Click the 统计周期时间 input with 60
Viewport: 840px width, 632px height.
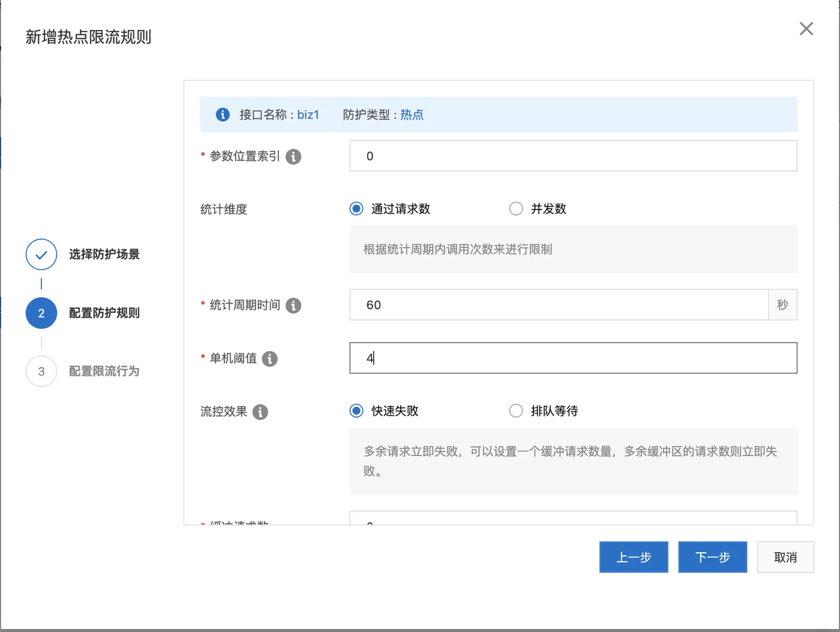click(559, 305)
